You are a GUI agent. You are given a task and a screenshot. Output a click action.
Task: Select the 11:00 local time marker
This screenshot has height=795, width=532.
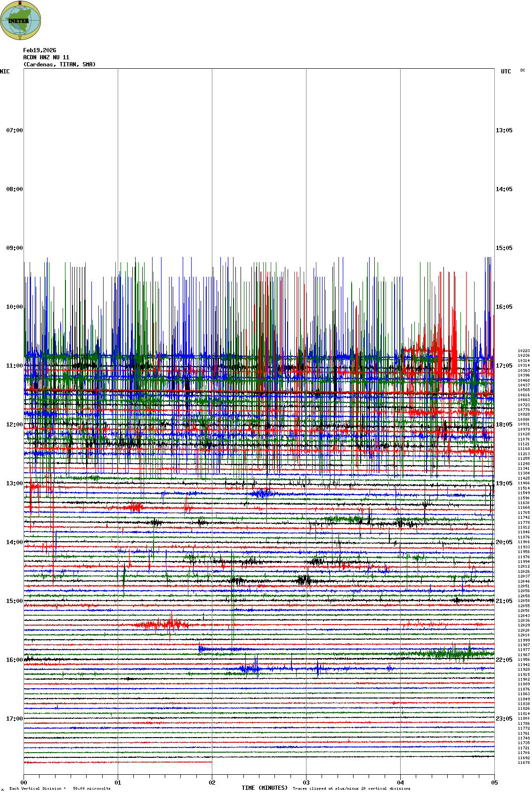point(14,366)
